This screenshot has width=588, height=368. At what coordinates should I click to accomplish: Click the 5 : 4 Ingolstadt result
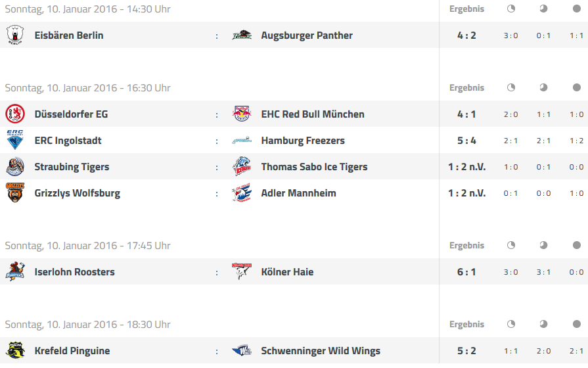(x=466, y=141)
